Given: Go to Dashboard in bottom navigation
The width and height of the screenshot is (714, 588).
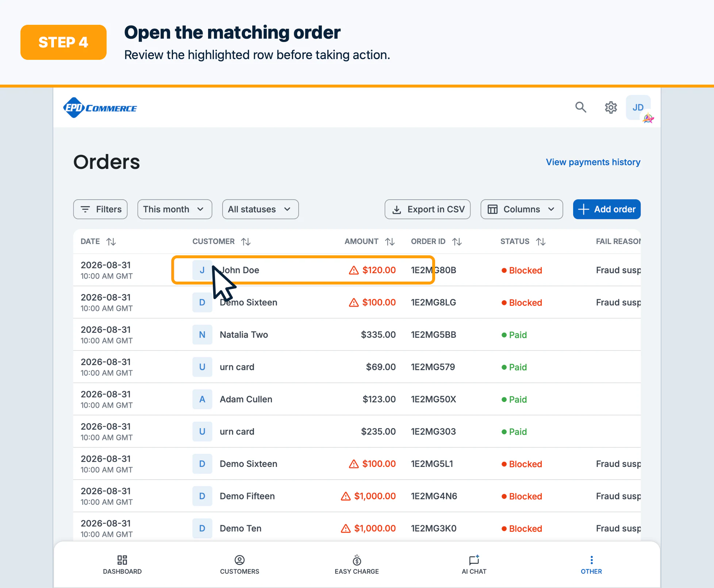Looking at the screenshot, I should point(122,565).
